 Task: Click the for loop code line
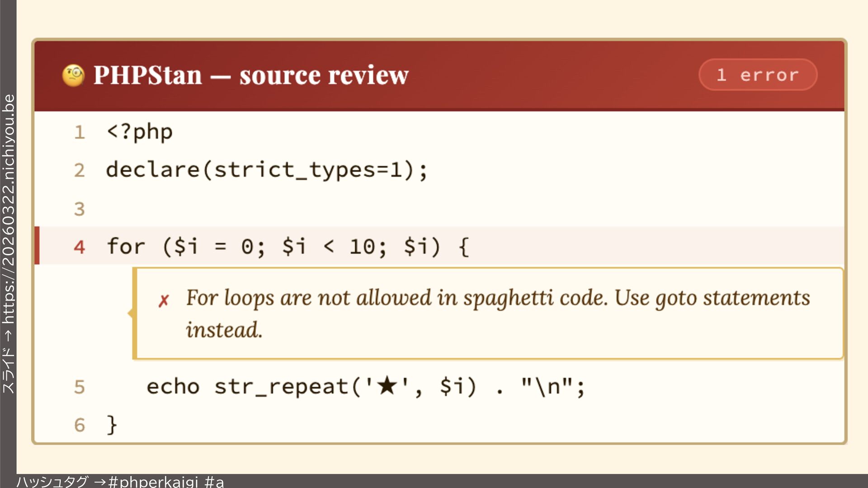point(288,247)
